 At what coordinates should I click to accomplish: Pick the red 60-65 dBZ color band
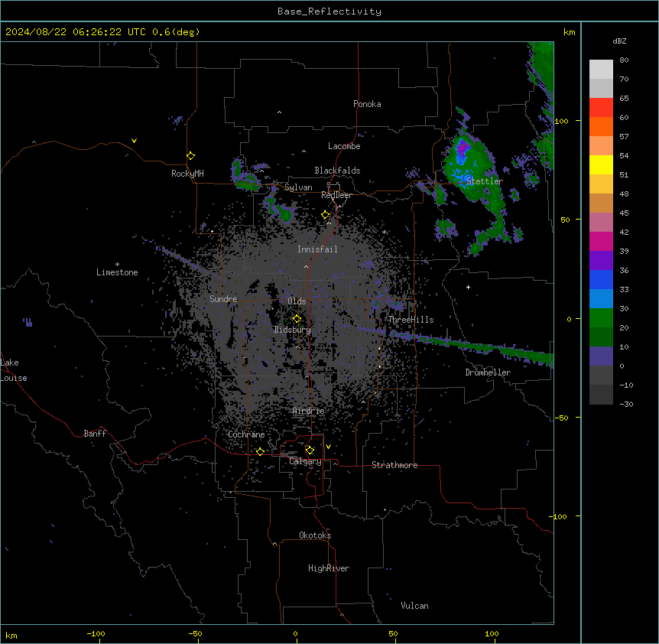601,108
